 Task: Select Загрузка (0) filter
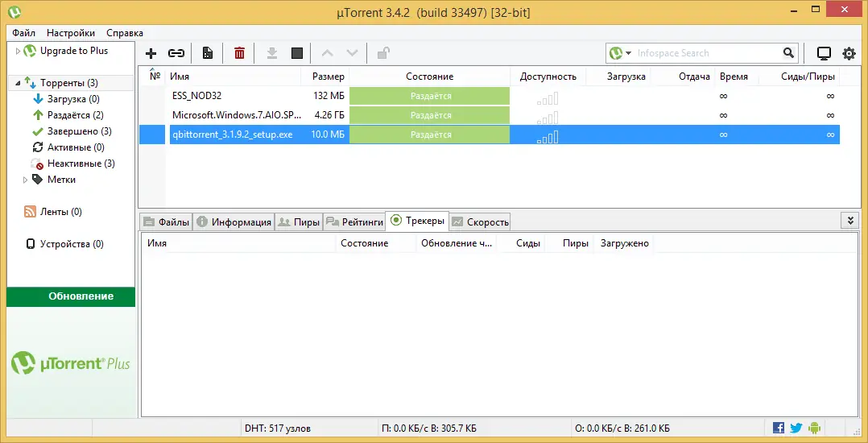click(x=73, y=99)
